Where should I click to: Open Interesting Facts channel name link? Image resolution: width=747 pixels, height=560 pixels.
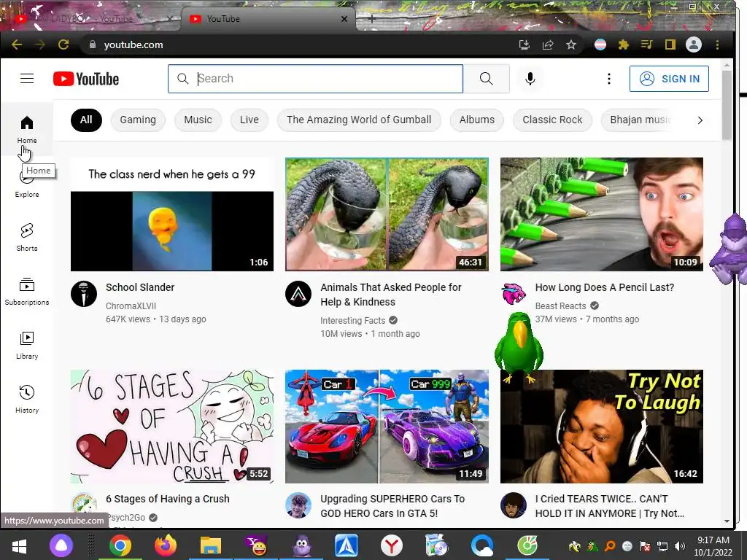click(352, 321)
